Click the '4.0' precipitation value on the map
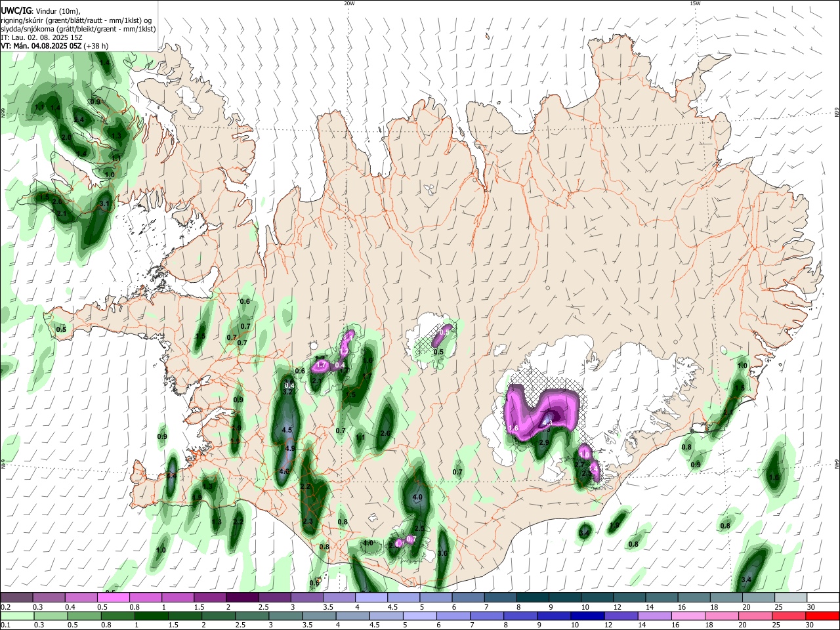Viewport: 840px width, 630px height. [x=417, y=497]
